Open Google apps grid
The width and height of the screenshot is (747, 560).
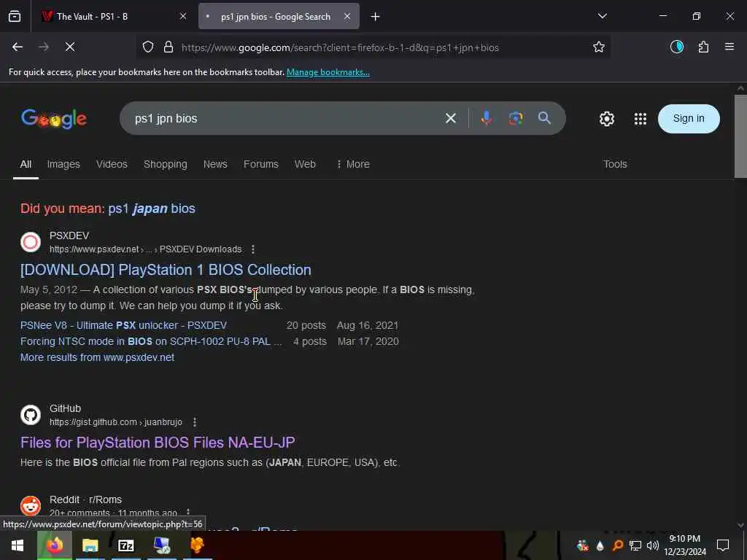click(640, 119)
